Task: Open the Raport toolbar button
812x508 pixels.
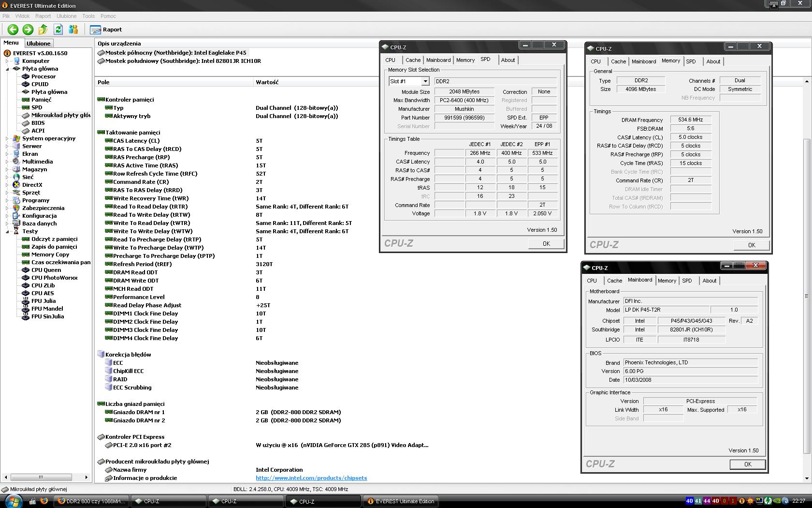Action: [106, 30]
